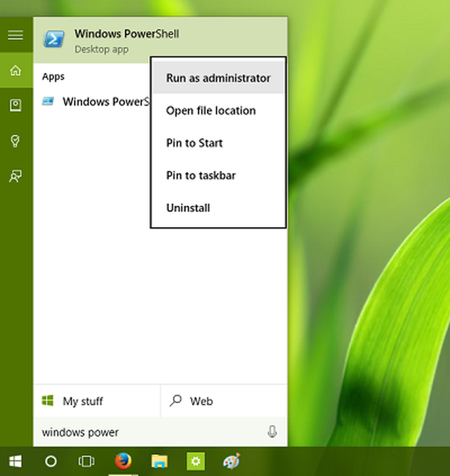The image size is (450, 476).
Task: Launch Firefox from the taskbar
Action: 123,461
